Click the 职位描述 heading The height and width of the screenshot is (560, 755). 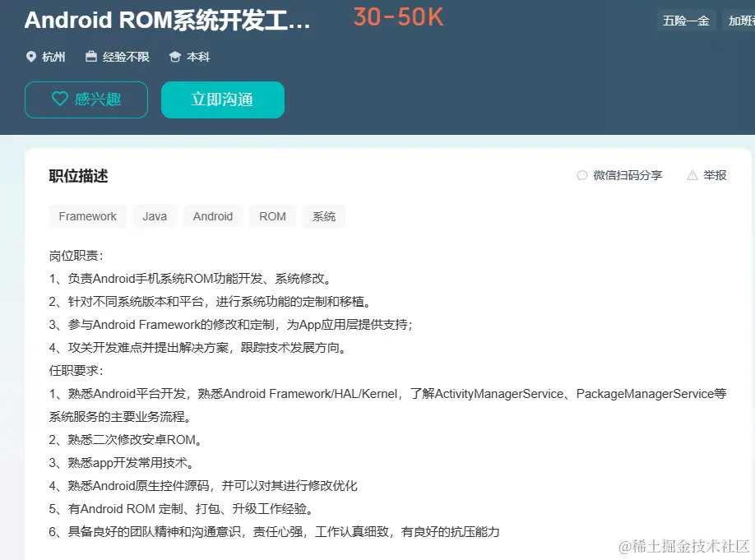(x=78, y=176)
